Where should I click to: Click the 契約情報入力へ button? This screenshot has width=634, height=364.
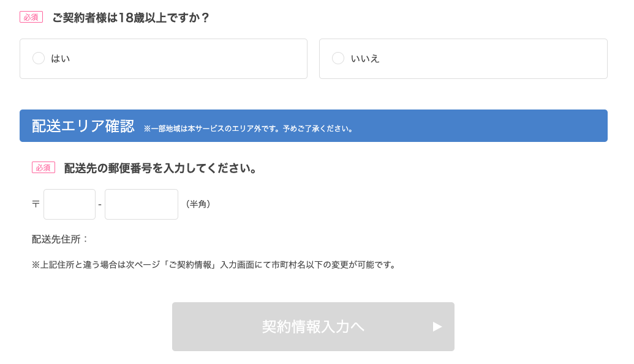(314, 327)
